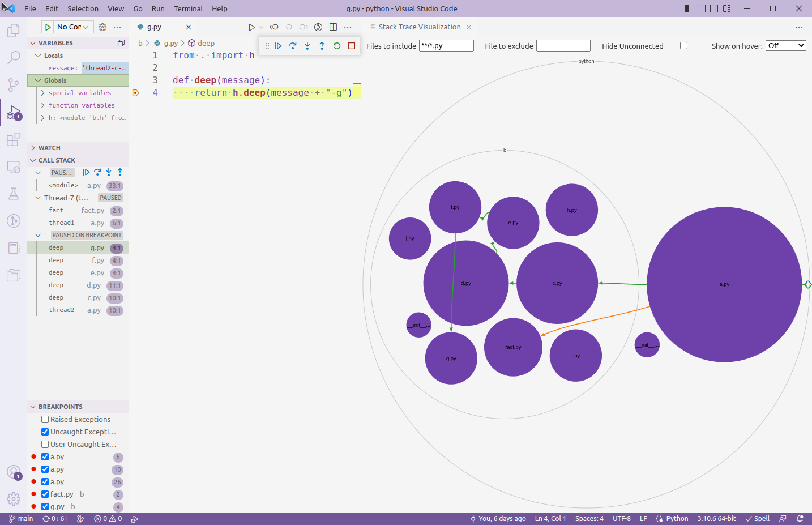Continue execution in floating debug toolbar
The image size is (812, 525).
tap(278, 46)
